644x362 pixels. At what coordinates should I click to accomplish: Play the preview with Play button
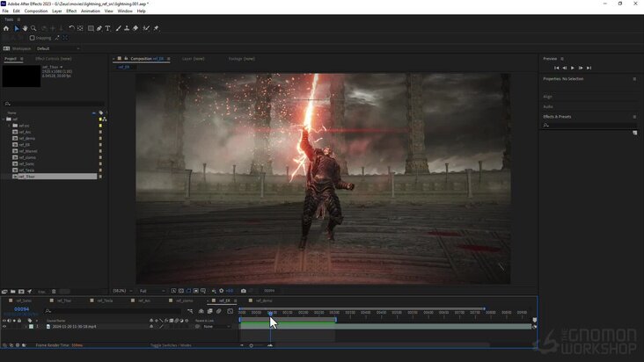click(x=573, y=68)
